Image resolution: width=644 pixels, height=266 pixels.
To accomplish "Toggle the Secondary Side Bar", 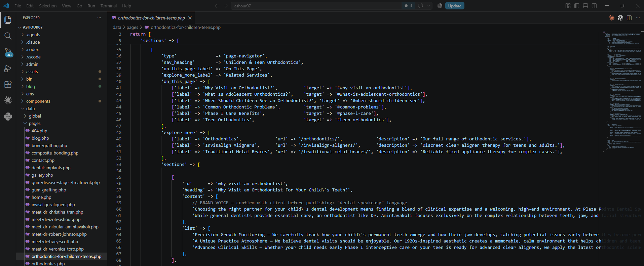I will 594,6.
